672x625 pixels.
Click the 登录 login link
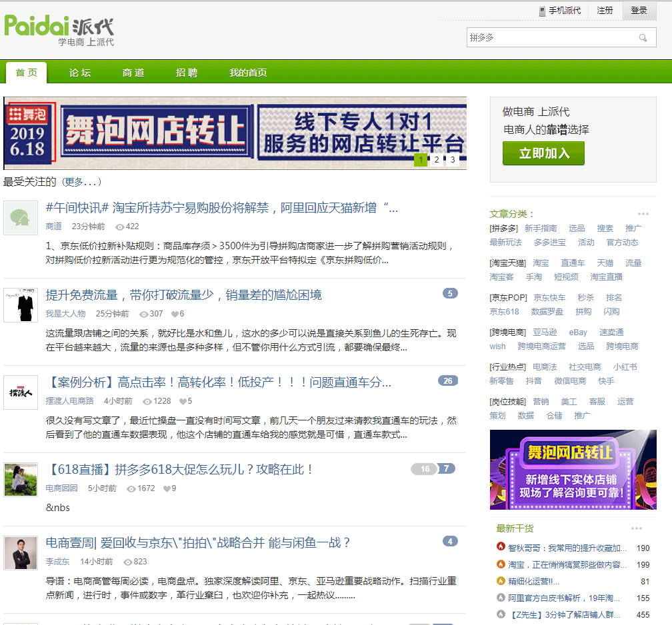639,11
